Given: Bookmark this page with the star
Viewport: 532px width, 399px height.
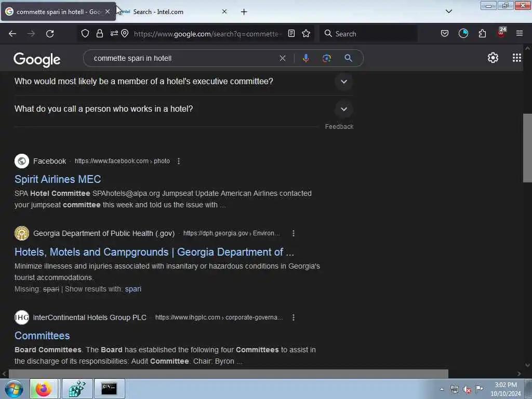Looking at the screenshot, I should 306,33.
